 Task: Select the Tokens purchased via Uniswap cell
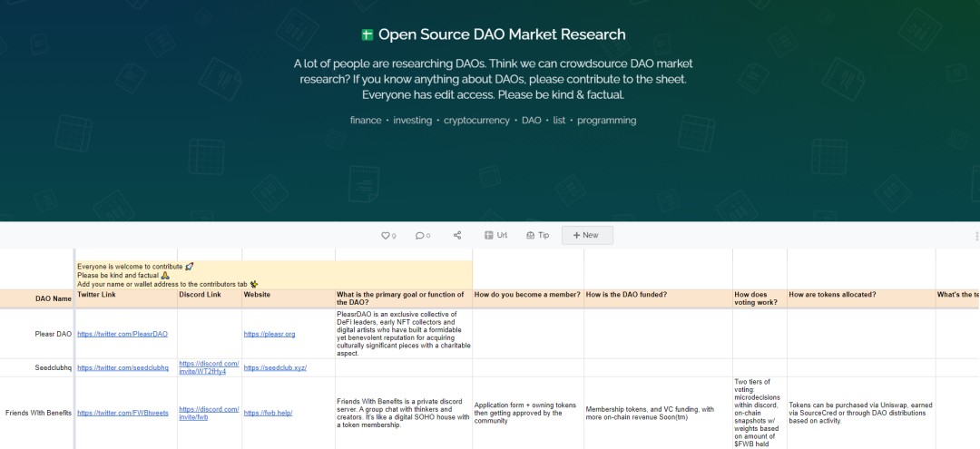pyautogui.click(x=861, y=413)
